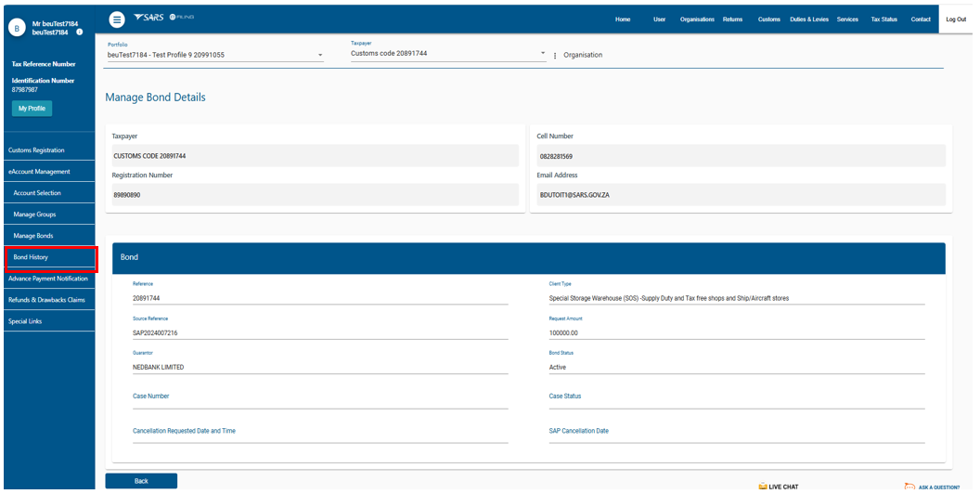Expand eAccount Management in the sidebar
Viewport: 980px width, 494px height.
click(39, 172)
